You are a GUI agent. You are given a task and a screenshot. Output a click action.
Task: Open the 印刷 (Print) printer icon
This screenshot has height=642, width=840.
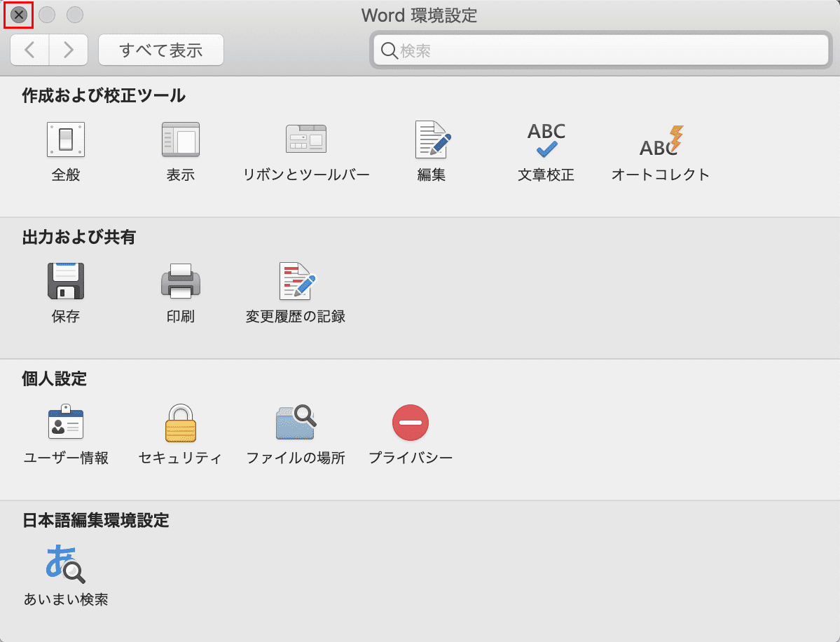tap(181, 281)
